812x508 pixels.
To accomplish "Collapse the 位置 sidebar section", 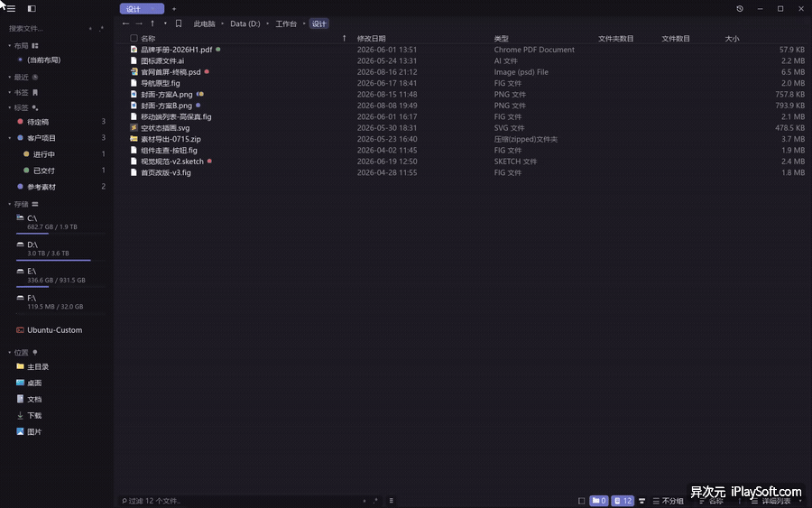I will click(9, 352).
